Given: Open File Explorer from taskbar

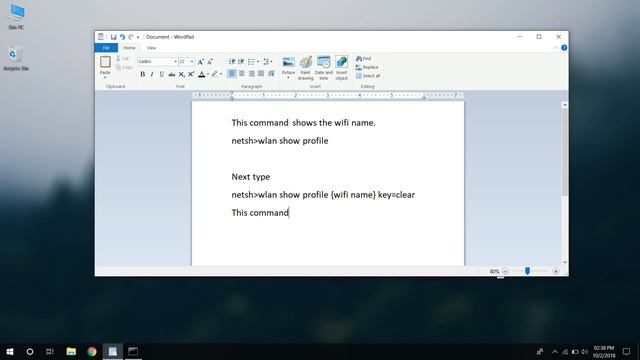Looking at the screenshot, I should (71, 351).
